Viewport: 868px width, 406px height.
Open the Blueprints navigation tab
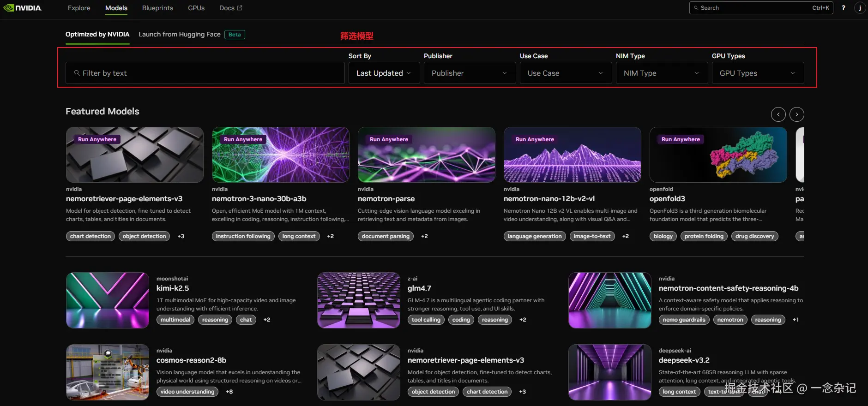point(157,8)
